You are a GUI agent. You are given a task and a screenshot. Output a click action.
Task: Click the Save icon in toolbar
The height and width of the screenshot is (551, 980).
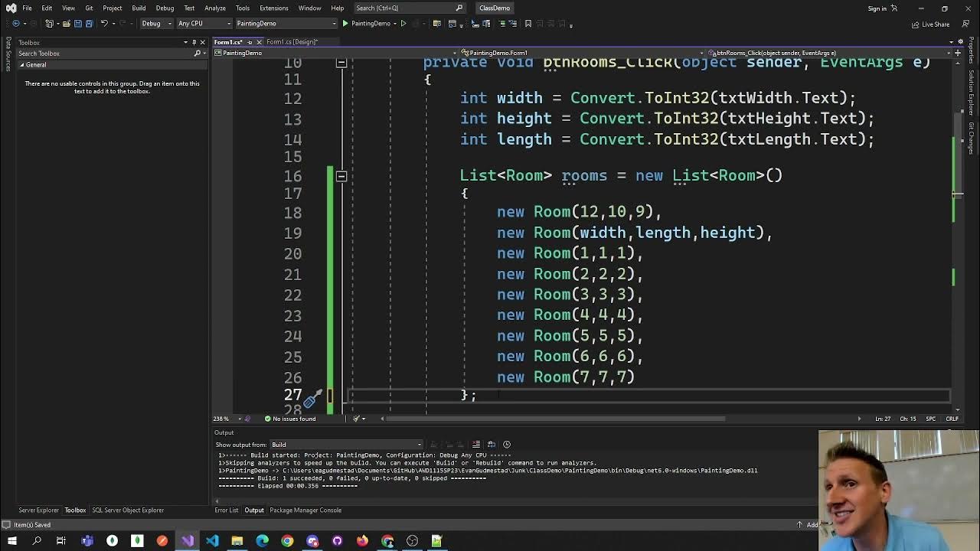(x=77, y=24)
